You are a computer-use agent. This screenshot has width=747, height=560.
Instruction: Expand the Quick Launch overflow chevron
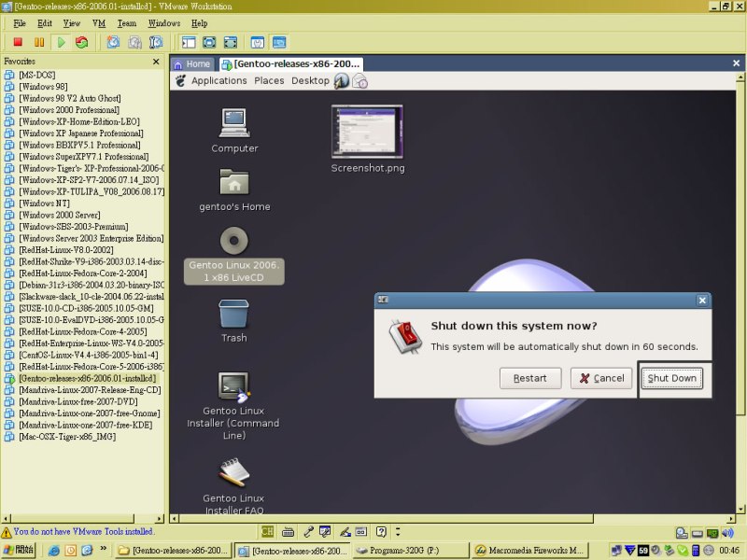point(104,549)
